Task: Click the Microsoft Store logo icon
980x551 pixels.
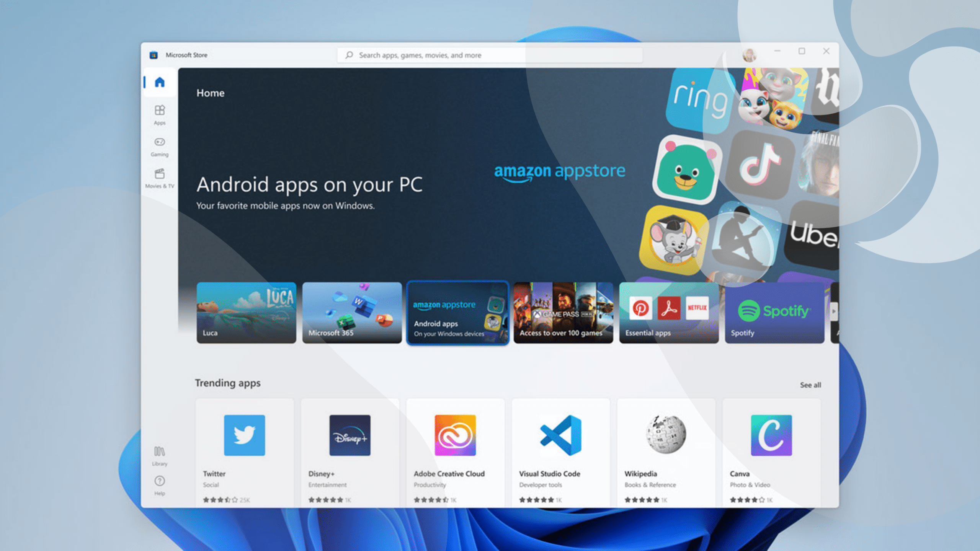Action: tap(154, 55)
